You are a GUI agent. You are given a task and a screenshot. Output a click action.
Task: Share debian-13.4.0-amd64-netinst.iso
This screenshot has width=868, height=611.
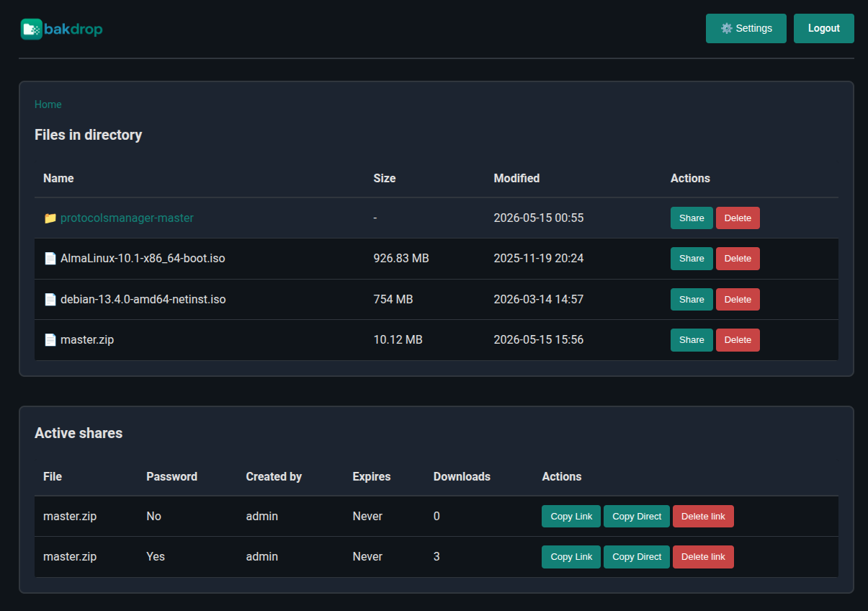(x=692, y=299)
